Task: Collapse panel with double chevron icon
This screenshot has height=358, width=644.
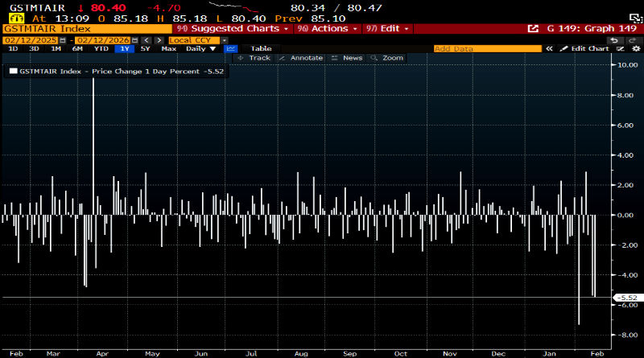Action: tap(550, 48)
